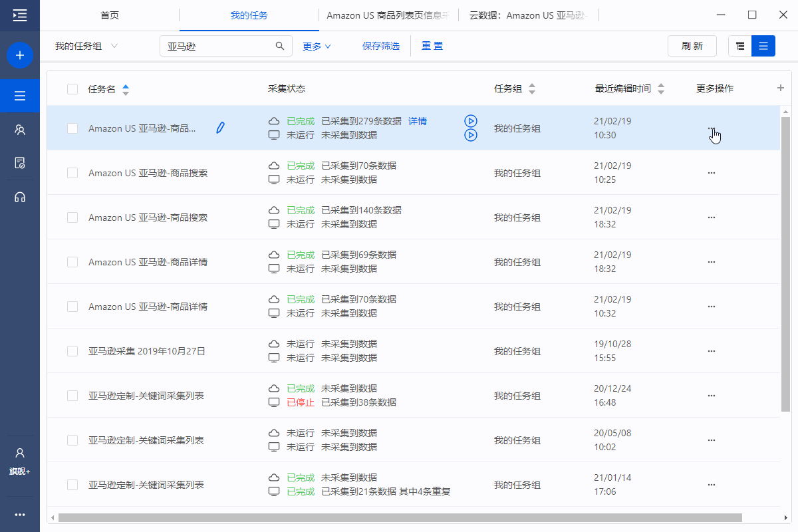Image resolution: width=798 pixels, height=532 pixels.
Task: Select the checkbox of the 20/05/08 task
Action: coord(72,440)
